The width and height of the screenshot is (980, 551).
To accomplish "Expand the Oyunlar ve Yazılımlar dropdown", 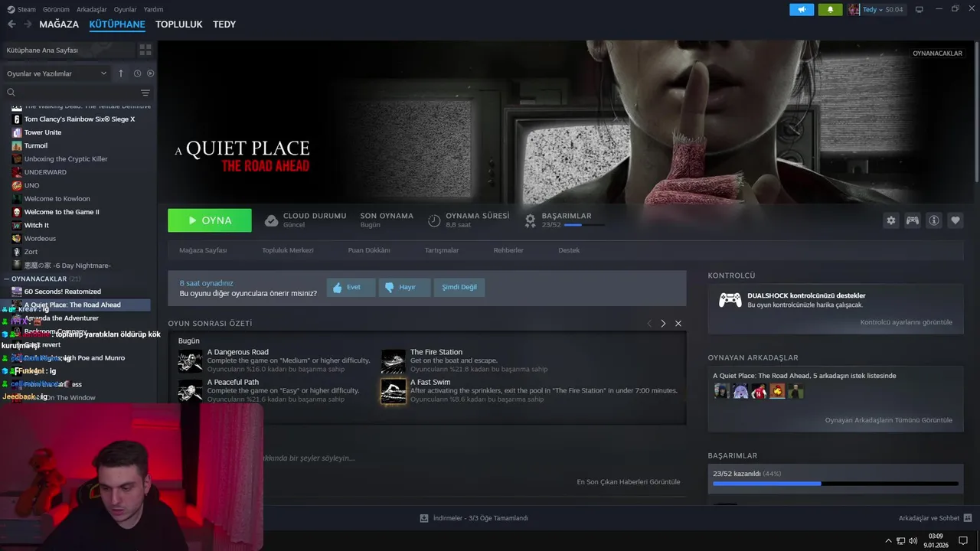I will [57, 73].
